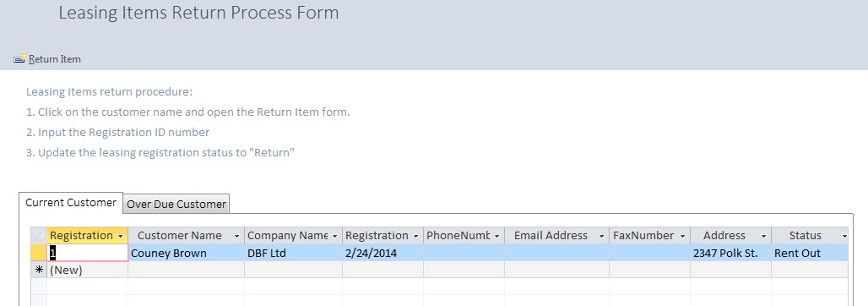Open the Customer Name column filter dropdown
This screenshot has width=868, height=306.
237,236
